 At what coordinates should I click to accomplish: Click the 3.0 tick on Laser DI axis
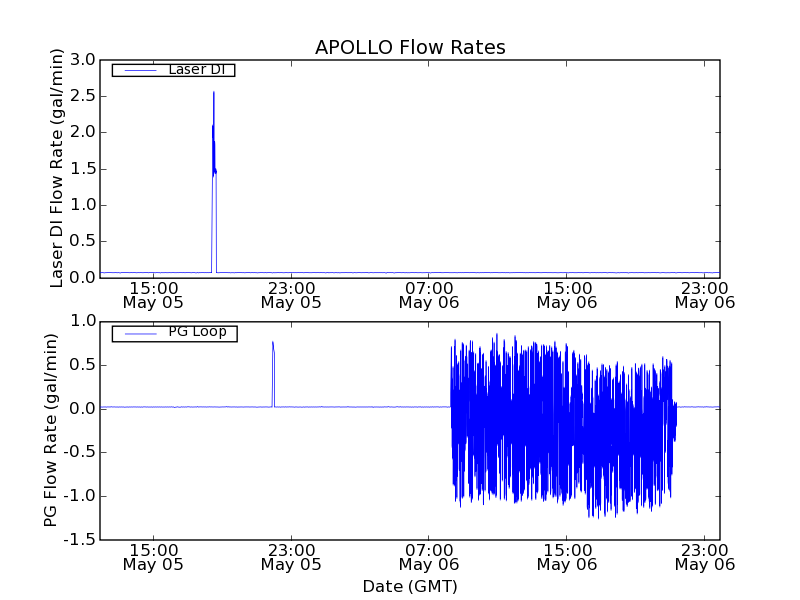(x=83, y=60)
